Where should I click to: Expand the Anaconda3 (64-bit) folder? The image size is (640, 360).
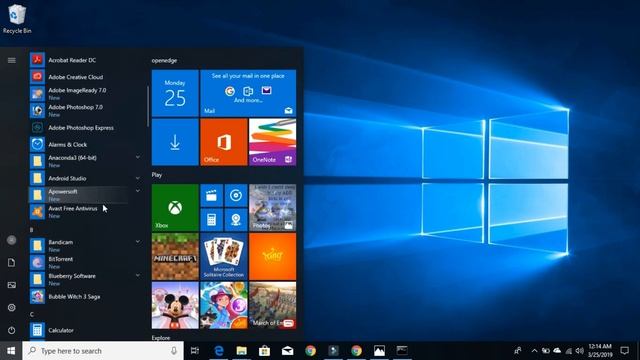[138, 157]
